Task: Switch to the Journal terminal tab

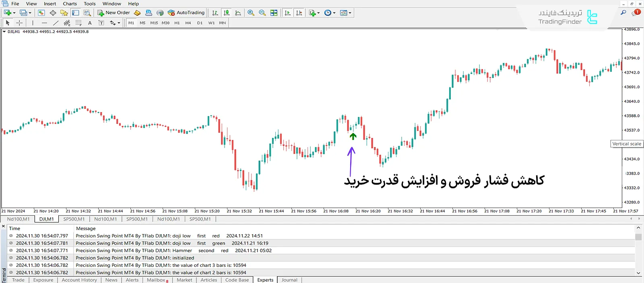Action: tap(289, 280)
